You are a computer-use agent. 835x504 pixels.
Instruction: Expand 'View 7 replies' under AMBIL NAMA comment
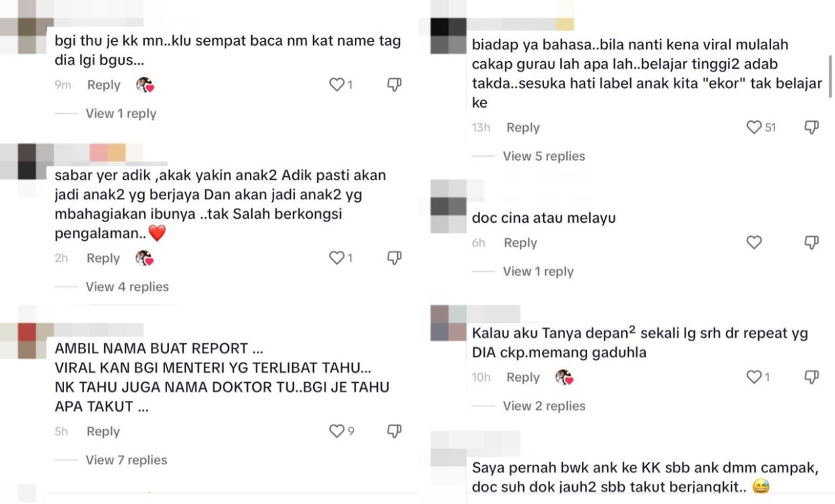(127, 460)
